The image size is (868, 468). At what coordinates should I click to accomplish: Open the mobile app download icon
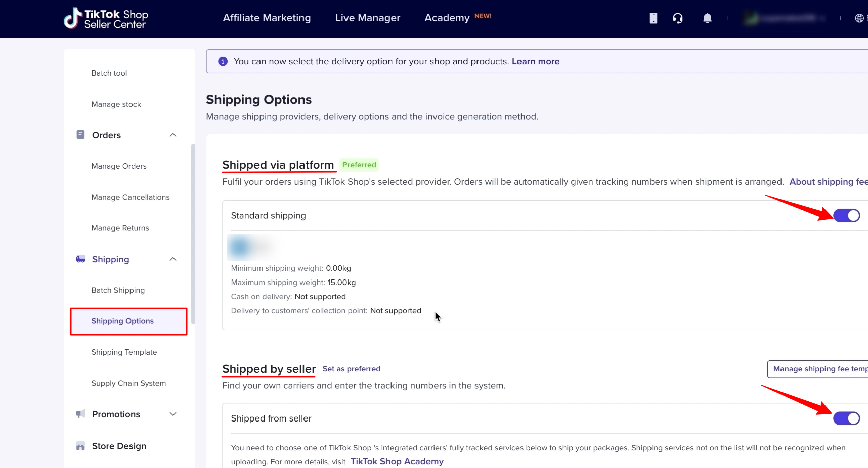[x=654, y=18]
